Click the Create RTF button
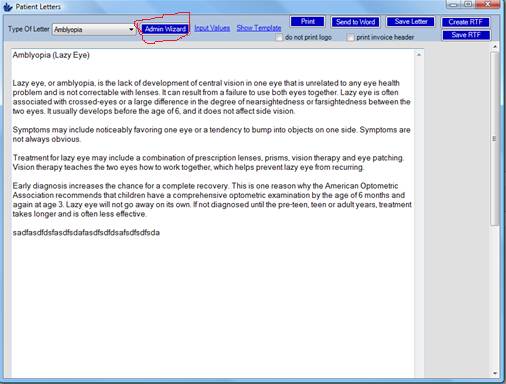This screenshot has width=506, height=384. pos(466,22)
